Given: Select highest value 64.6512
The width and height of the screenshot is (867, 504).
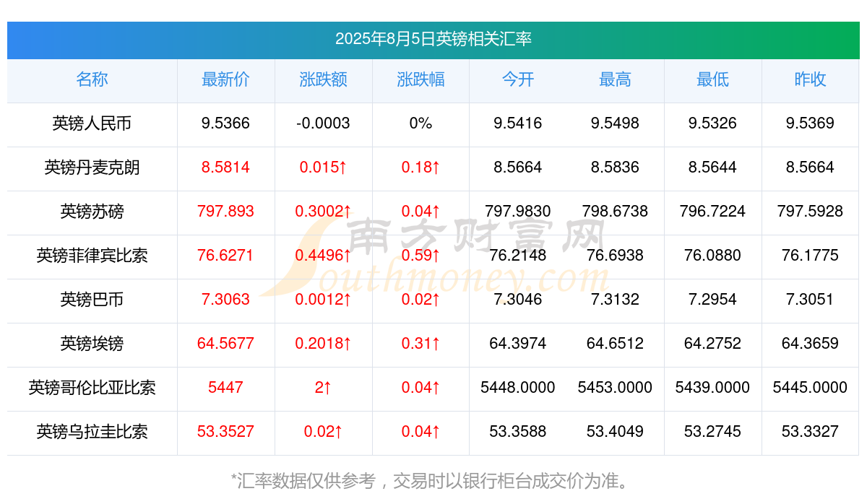Looking at the screenshot, I should point(615,344).
